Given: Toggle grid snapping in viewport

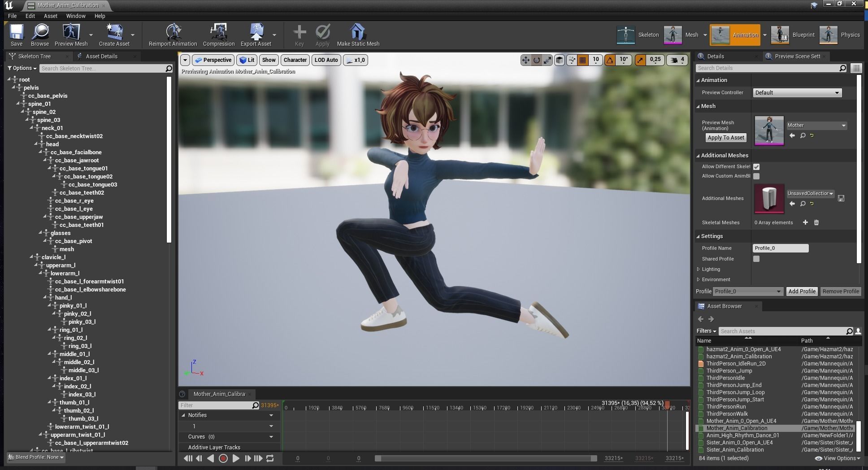Looking at the screenshot, I should point(583,60).
